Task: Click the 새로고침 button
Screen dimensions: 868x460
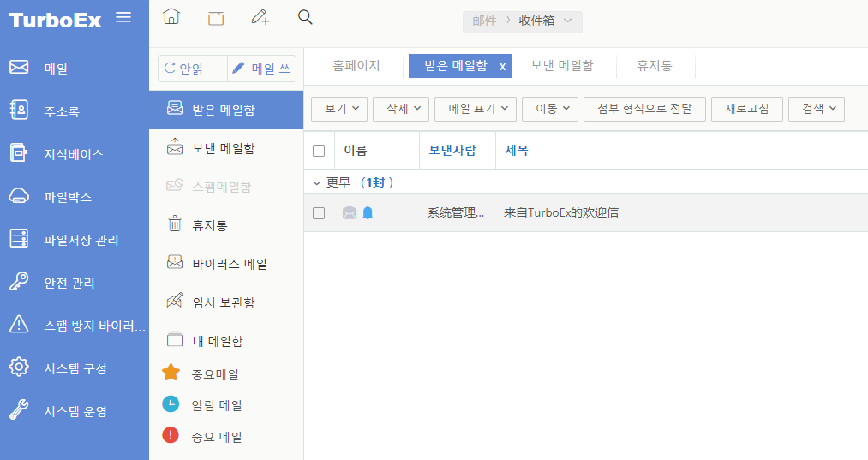Action: tap(746, 109)
